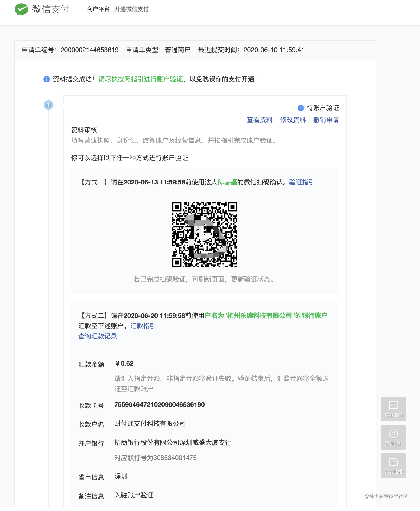Screen dimensions: 420x511
Task: Open the 查询汇款记录 link
Action: [x=98, y=336]
